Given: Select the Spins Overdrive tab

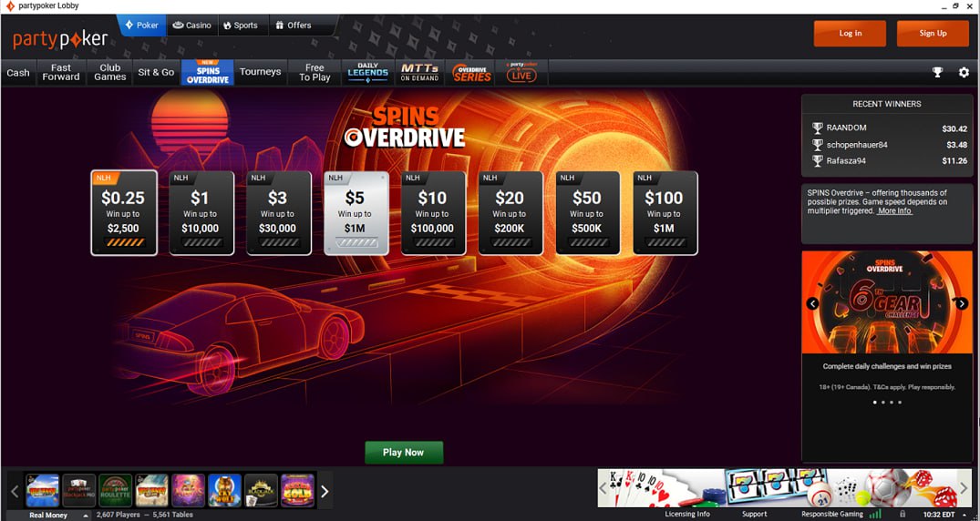Looking at the screenshot, I should tap(208, 73).
